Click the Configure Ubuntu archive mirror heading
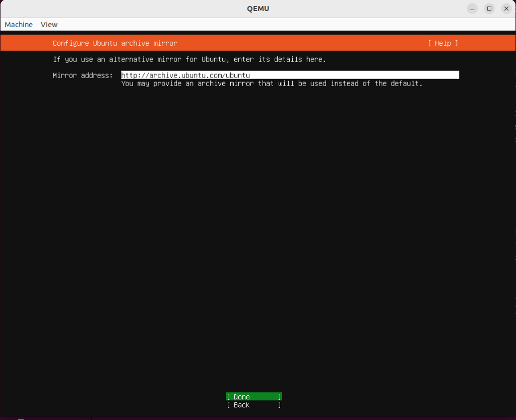This screenshot has height=420, width=516. pyautogui.click(x=115, y=43)
